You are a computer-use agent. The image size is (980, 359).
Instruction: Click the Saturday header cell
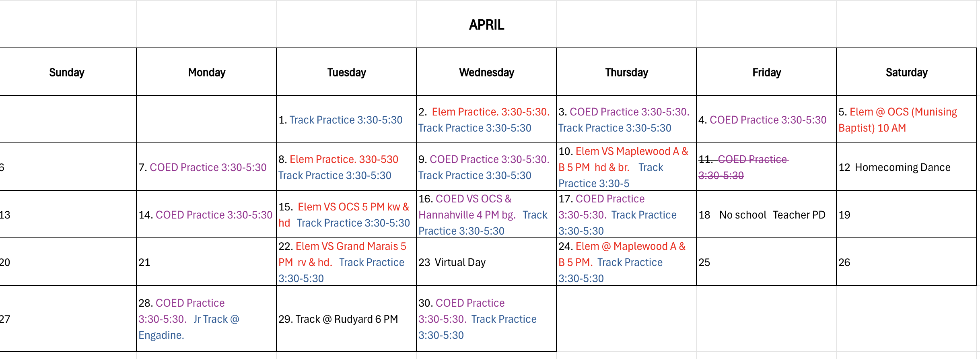coord(906,72)
